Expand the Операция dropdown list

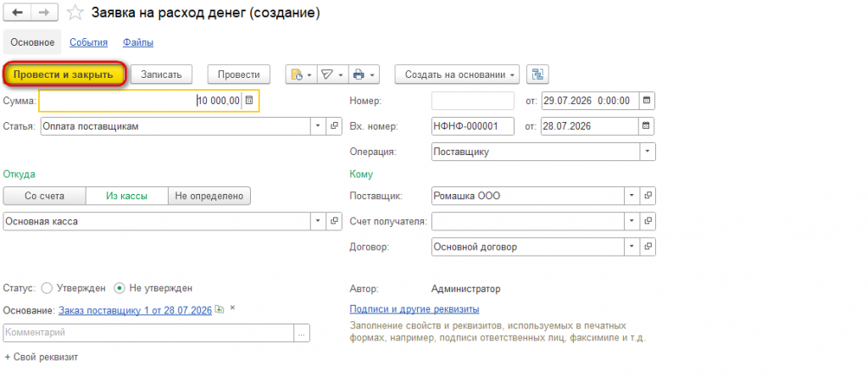click(648, 152)
